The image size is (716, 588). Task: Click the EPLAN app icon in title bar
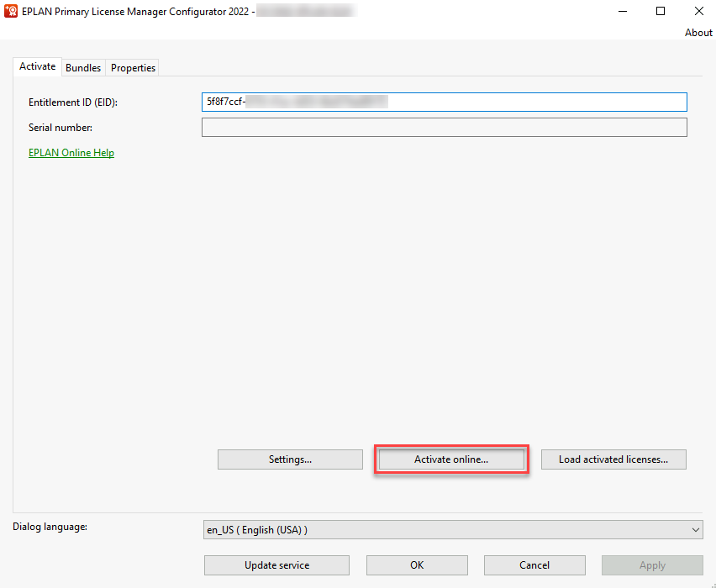coord(12,12)
